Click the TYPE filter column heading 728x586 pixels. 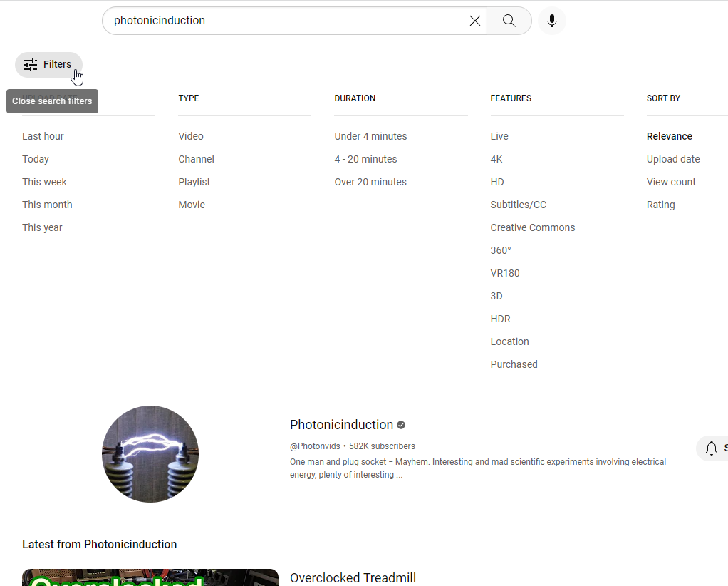coord(189,98)
